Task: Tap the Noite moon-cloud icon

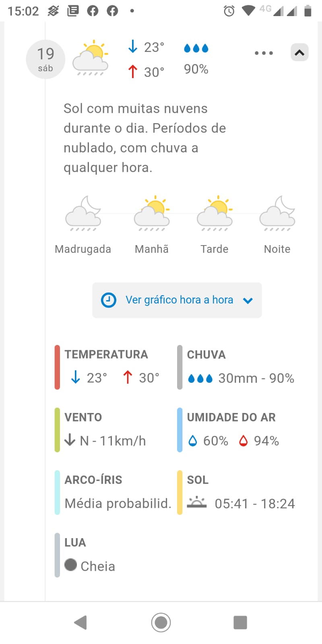Action: click(x=277, y=213)
